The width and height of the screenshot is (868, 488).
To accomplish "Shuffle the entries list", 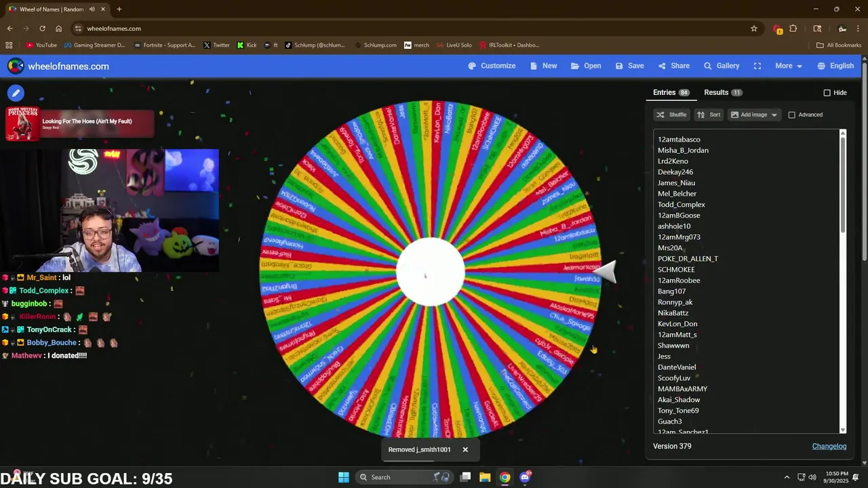I will tap(671, 115).
